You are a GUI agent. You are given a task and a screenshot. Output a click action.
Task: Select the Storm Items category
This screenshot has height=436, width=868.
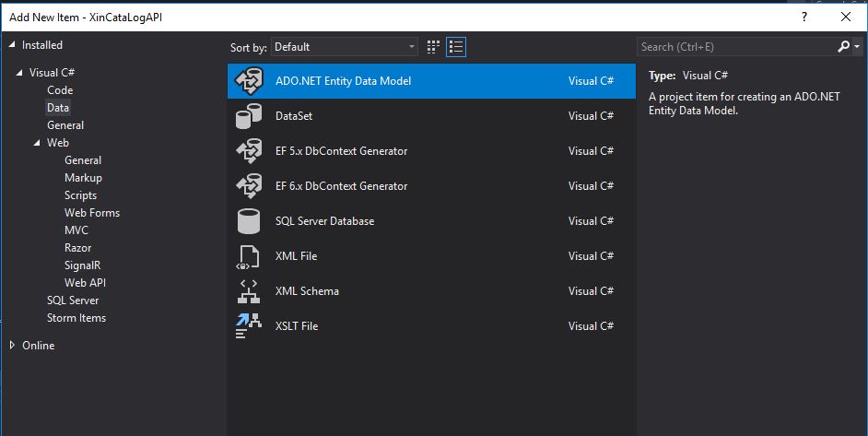[76, 318]
